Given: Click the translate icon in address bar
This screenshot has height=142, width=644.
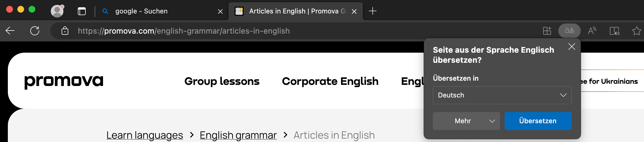Looking at the screenshot, I should pyautogui.click(x=569, y=31).
